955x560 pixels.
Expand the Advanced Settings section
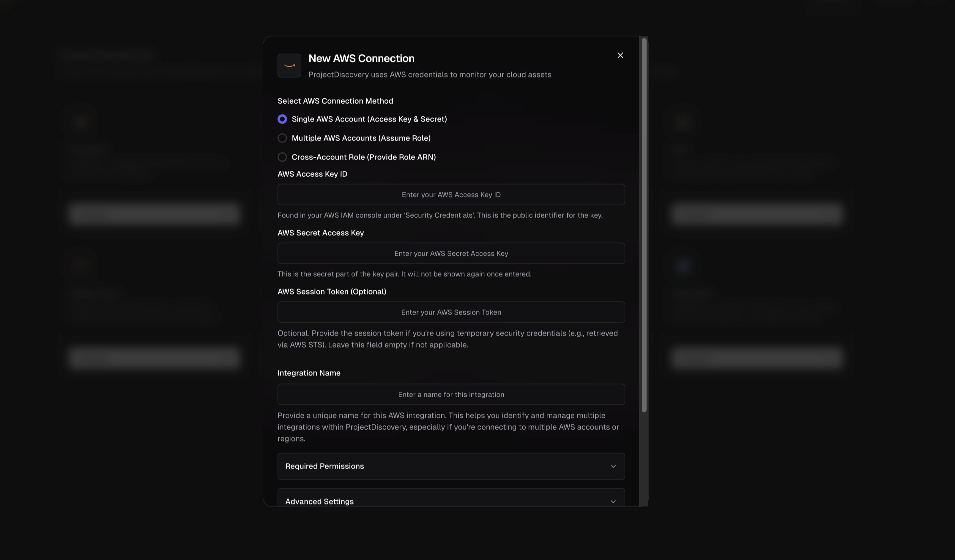click(x=450, y=501)
